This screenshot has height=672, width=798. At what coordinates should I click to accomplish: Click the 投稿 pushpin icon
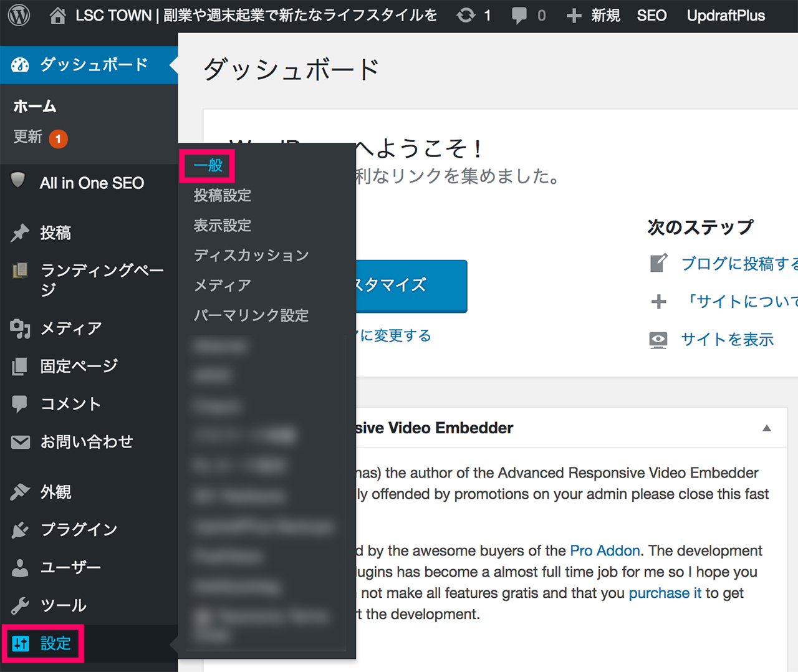[x=20, y=233]
